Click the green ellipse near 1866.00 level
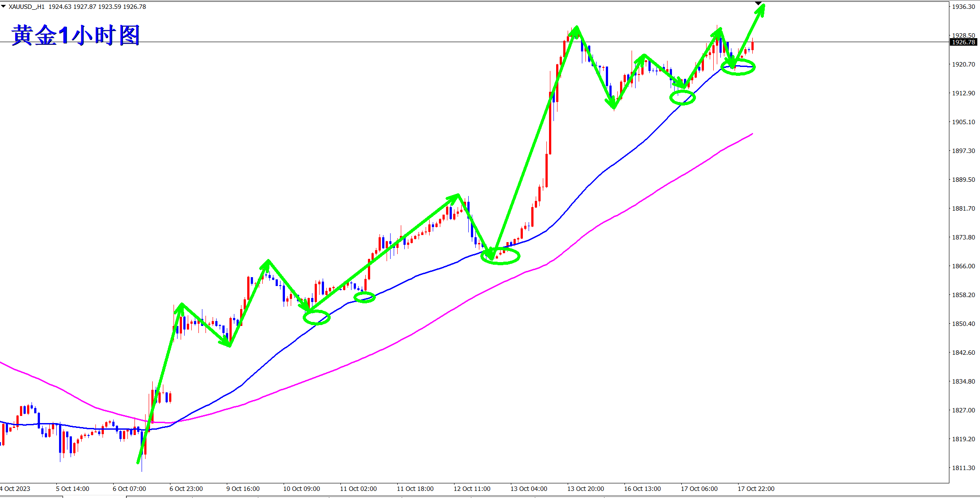This screenshot has width=980, height=498. tap(500, 256)
